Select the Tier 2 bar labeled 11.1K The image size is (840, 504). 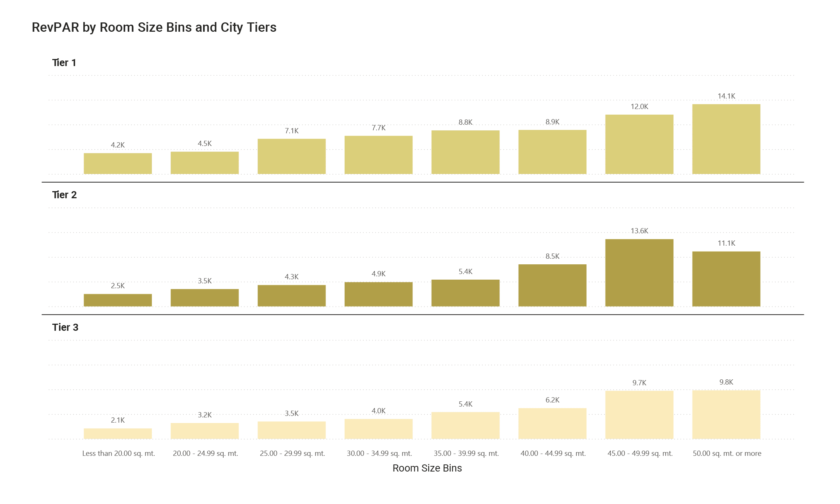coord(726,279)
